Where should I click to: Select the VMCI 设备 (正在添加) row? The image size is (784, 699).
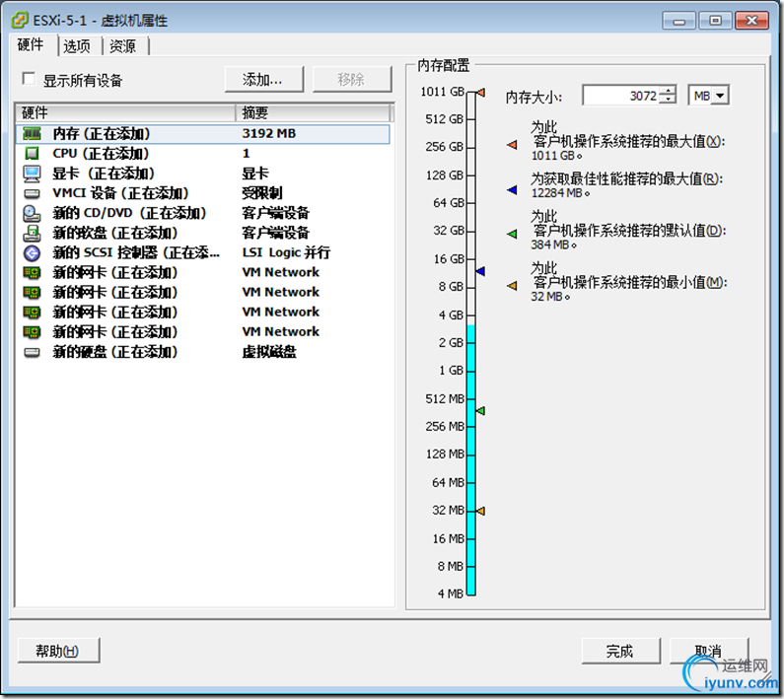(203, 193)
